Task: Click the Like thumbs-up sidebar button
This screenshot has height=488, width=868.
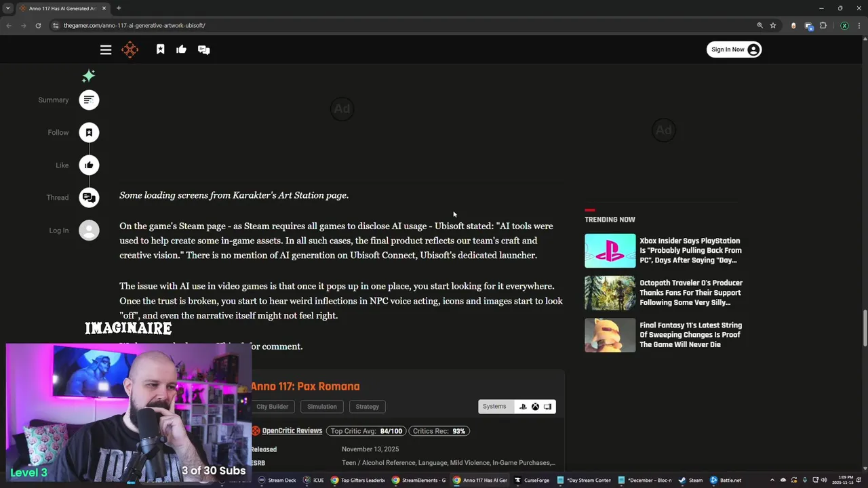Action: click(89, 165)
